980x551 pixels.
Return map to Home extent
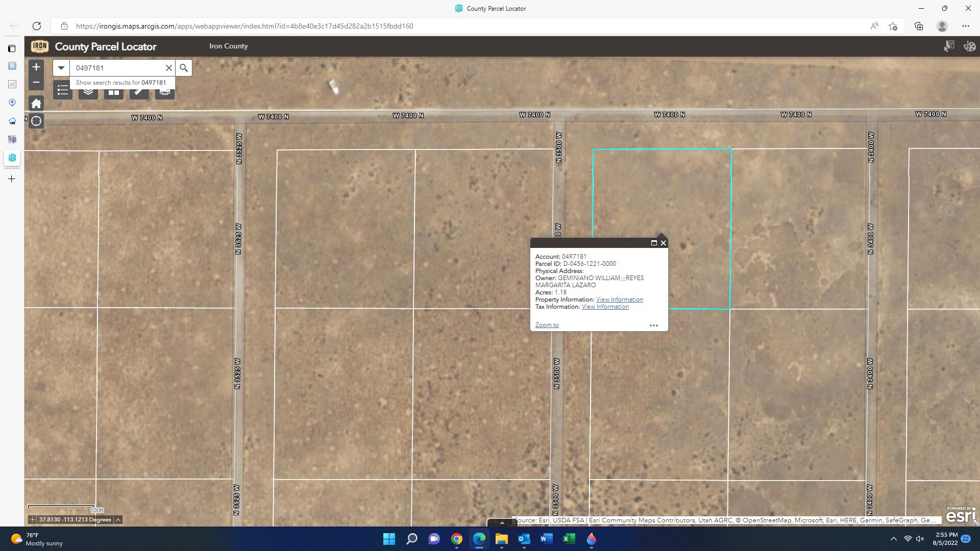coord(36,103)
